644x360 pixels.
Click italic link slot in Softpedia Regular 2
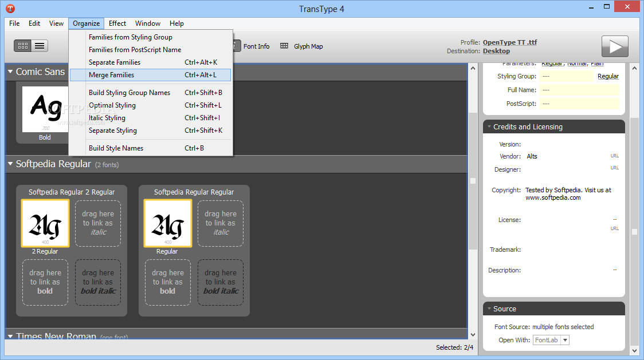click(98, 223)
